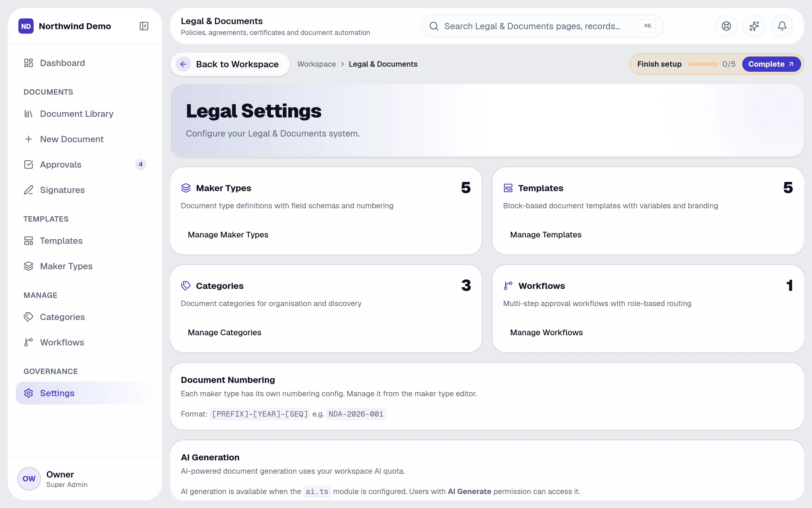Select New Document in the sidebar
Viewport: 812px width, 508px height.
tap(85, 139)
